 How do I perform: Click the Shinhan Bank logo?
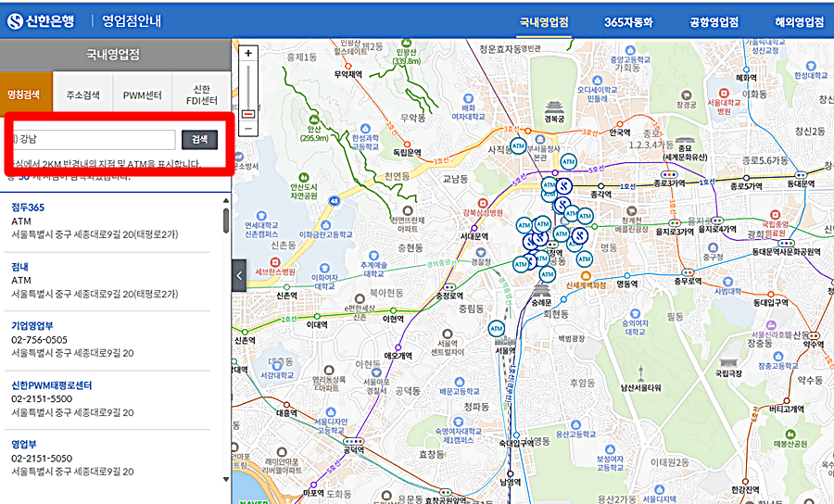pyautogui.click(x=41, y=21)
